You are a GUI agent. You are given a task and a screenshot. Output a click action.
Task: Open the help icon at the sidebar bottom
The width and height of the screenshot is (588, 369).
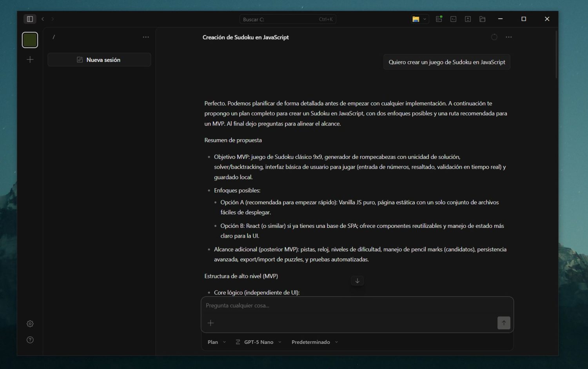tap(30, 340)
